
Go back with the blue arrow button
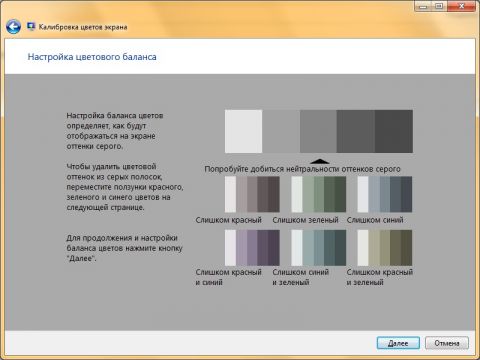coord(13,27)
